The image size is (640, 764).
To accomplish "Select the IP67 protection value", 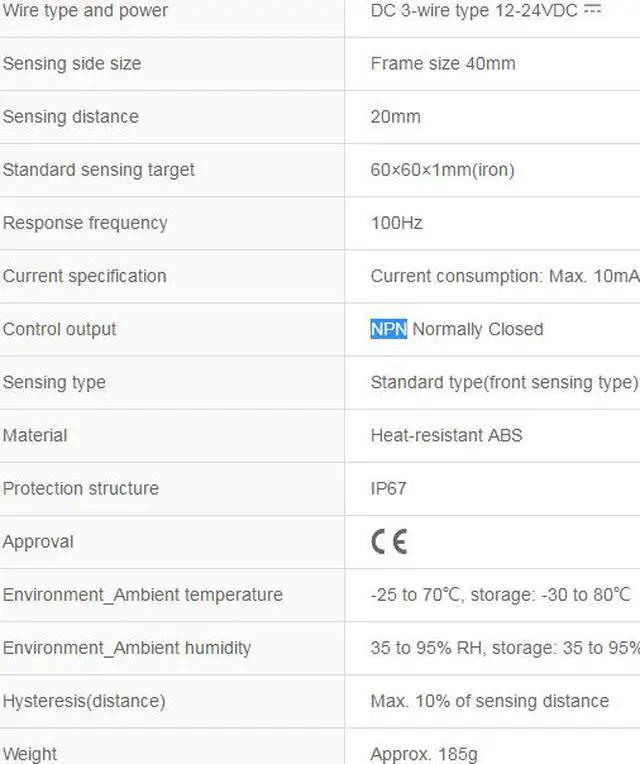I will pyautogui.click(x=388, y=489).
